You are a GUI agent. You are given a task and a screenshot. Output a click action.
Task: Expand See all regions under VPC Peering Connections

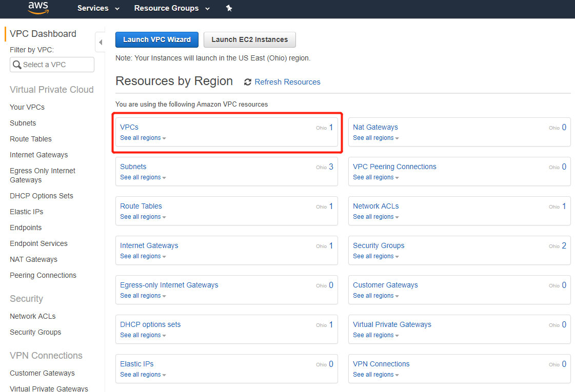point(376,177)
